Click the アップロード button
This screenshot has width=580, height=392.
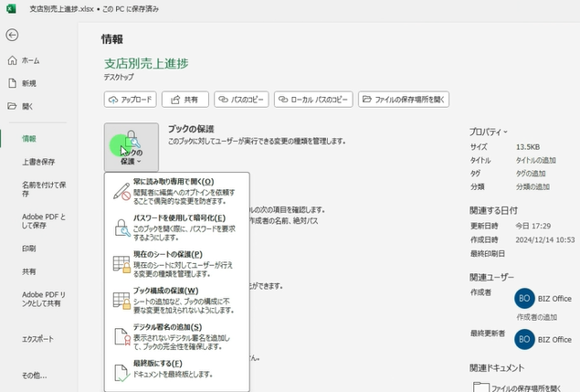point(131,100)
